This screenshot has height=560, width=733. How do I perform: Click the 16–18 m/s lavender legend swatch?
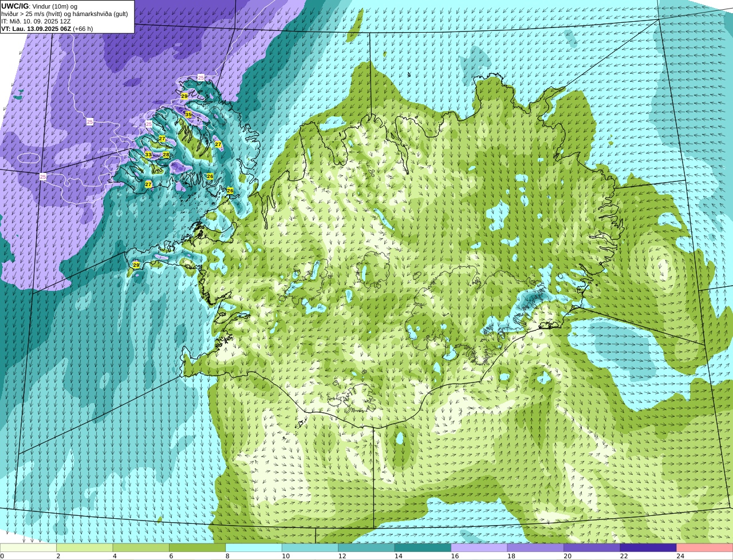[x=479, y=547]
